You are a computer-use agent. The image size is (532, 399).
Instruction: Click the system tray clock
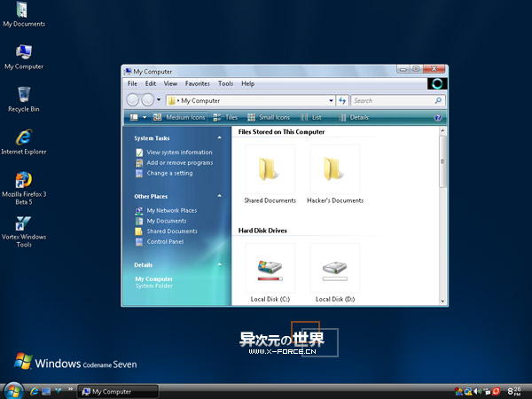coord(514,391)
